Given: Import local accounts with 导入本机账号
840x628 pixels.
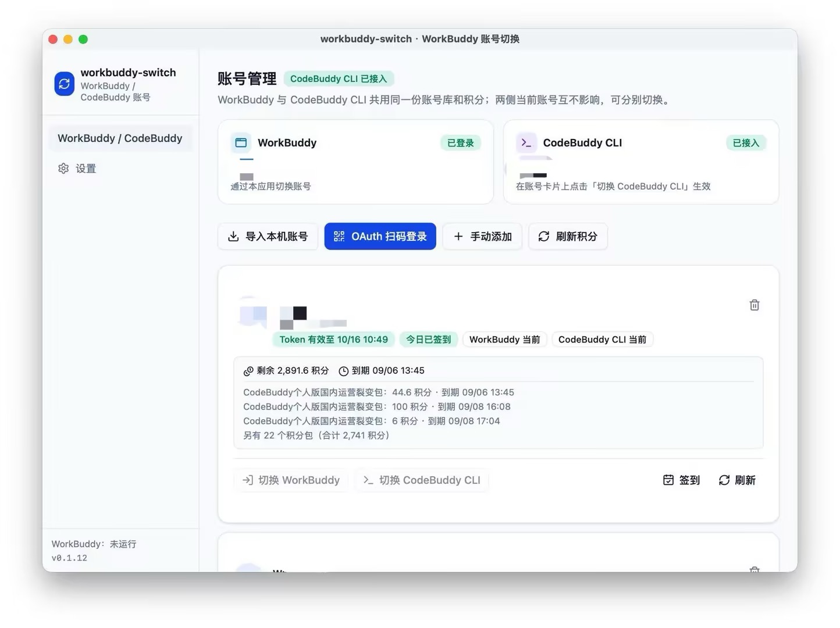Looking at the screenshot, I should (268, 237).
